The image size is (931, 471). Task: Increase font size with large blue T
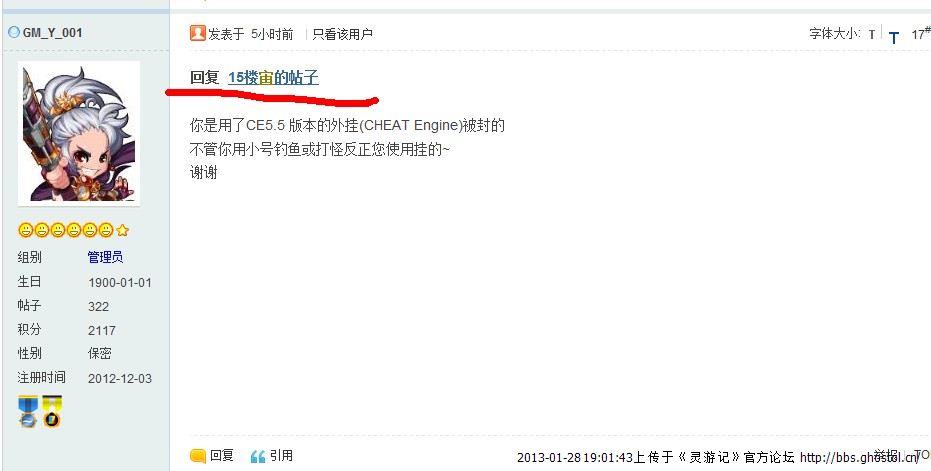[894, 38]
